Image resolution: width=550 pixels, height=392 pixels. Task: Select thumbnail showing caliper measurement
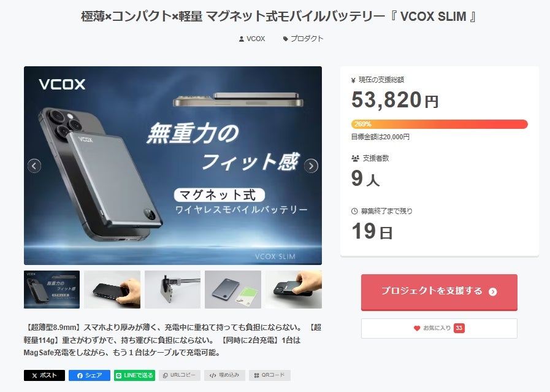coord(172,290)
